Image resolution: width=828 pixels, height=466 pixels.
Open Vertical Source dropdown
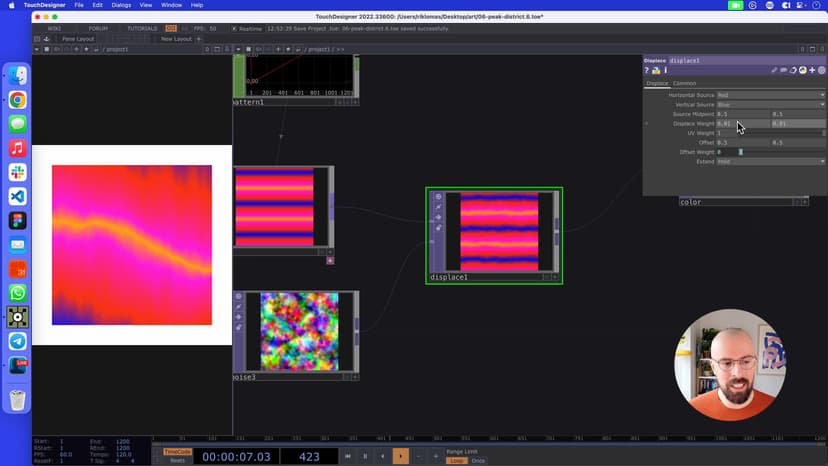[770, 104]
